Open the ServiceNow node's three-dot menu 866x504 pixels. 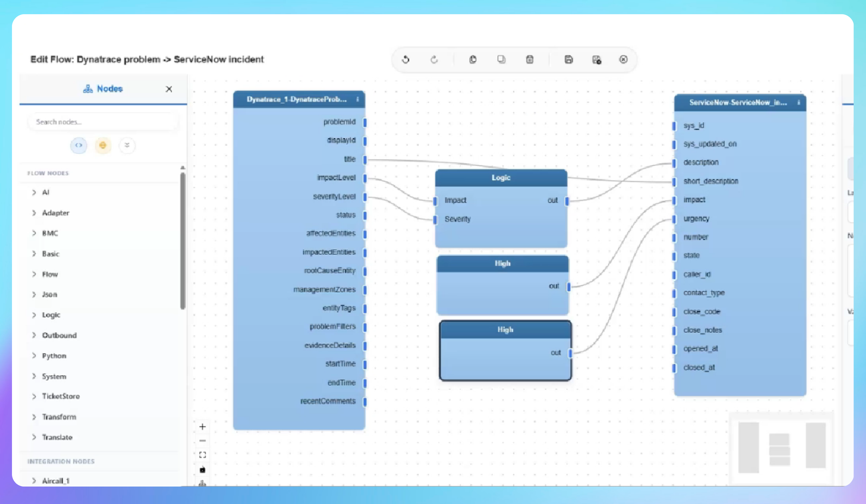[798, 102]
